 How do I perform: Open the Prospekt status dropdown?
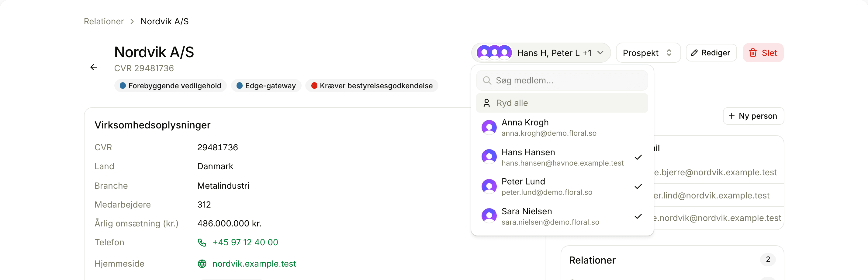648,53
